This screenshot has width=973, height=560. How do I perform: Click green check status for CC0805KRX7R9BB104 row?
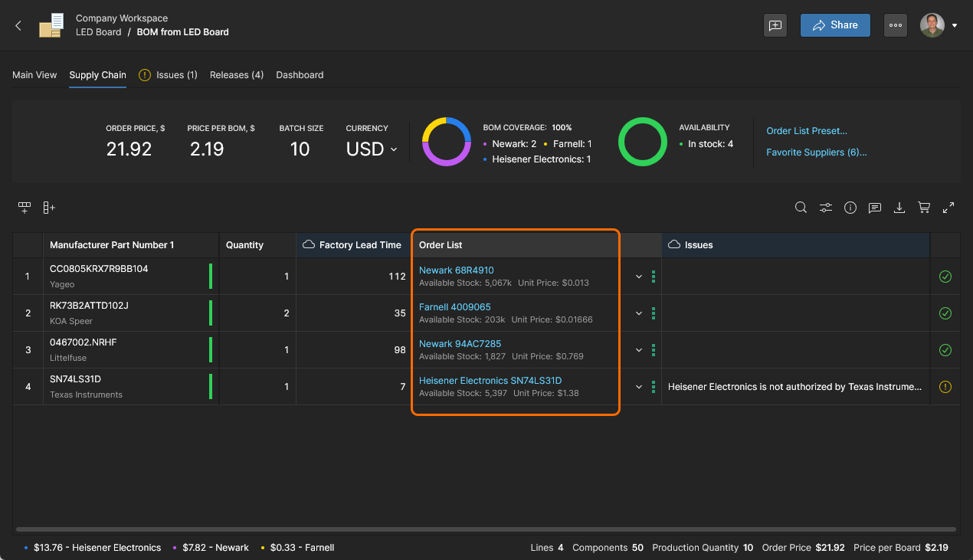(x=945, y=277)
